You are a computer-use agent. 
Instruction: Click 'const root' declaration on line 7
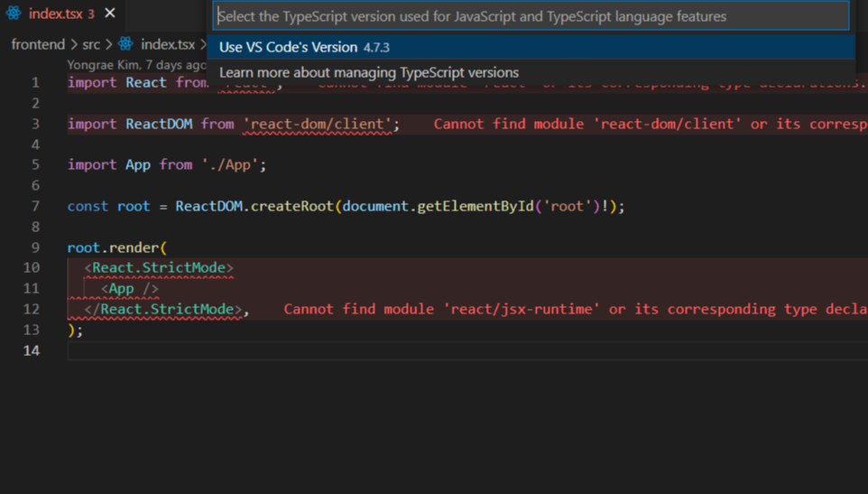coord(108,207)
